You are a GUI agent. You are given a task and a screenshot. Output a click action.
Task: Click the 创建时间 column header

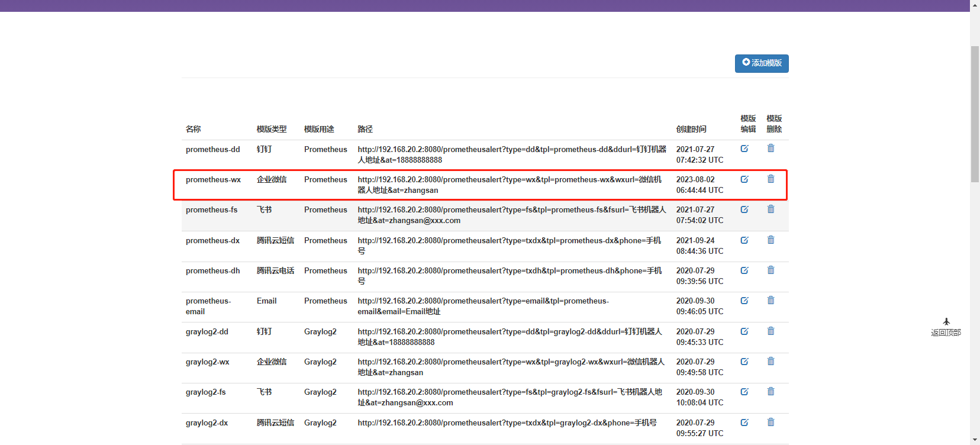(691, 129)
